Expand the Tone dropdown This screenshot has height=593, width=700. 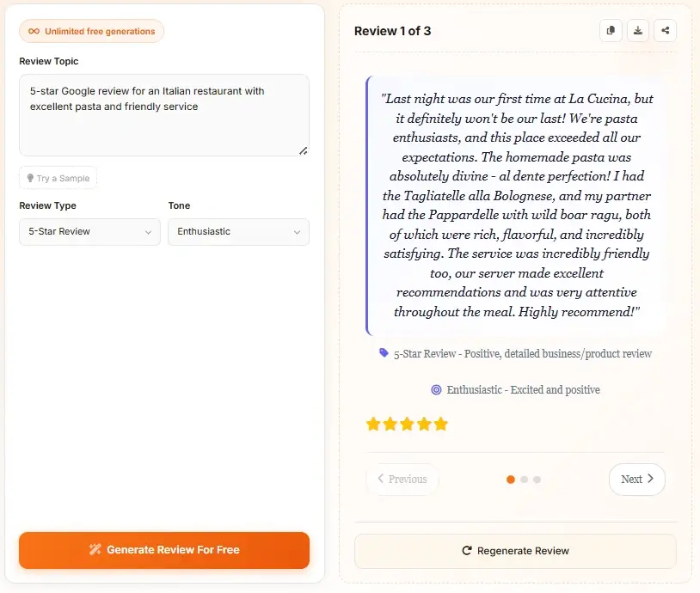(x=238, y=232)
